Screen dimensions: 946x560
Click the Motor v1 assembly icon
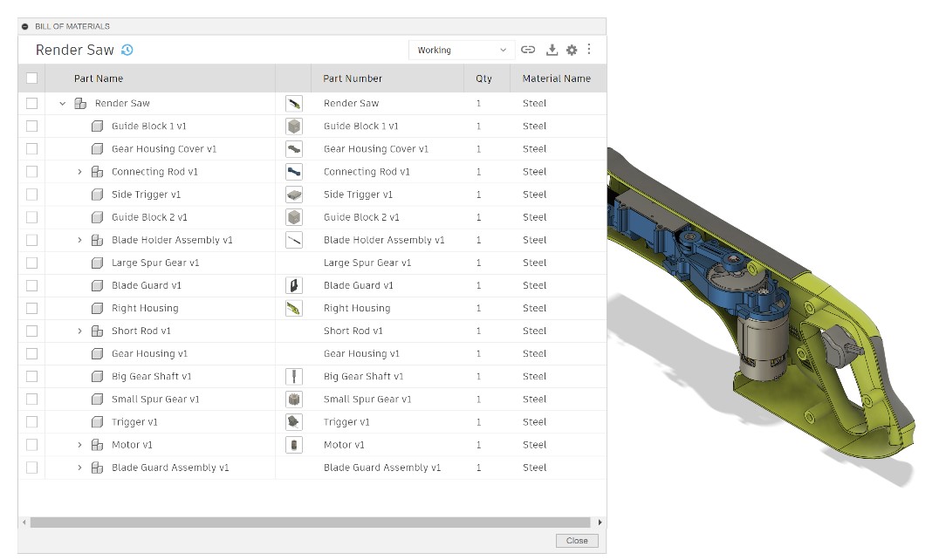tap(97, 445)
